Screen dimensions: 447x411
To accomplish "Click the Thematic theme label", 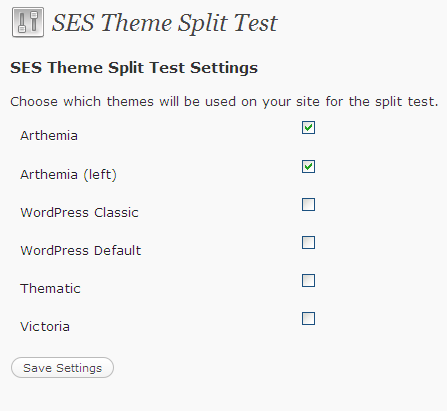I will click(x=50, y=289).
